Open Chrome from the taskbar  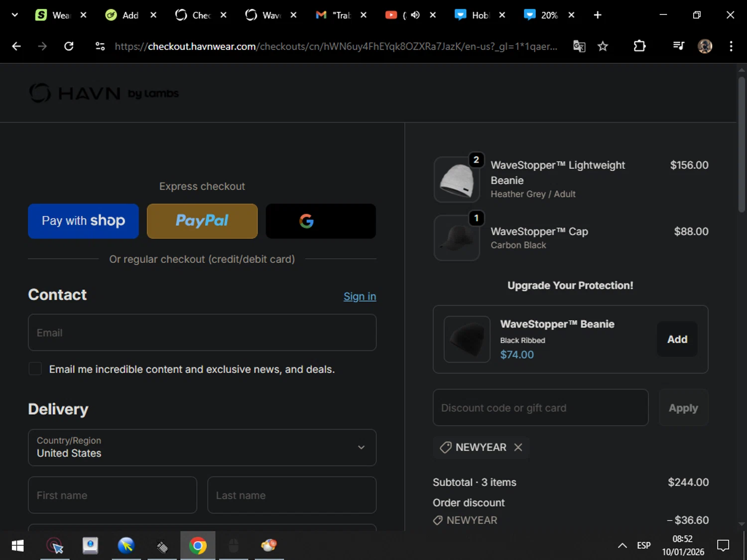[198, 546]
